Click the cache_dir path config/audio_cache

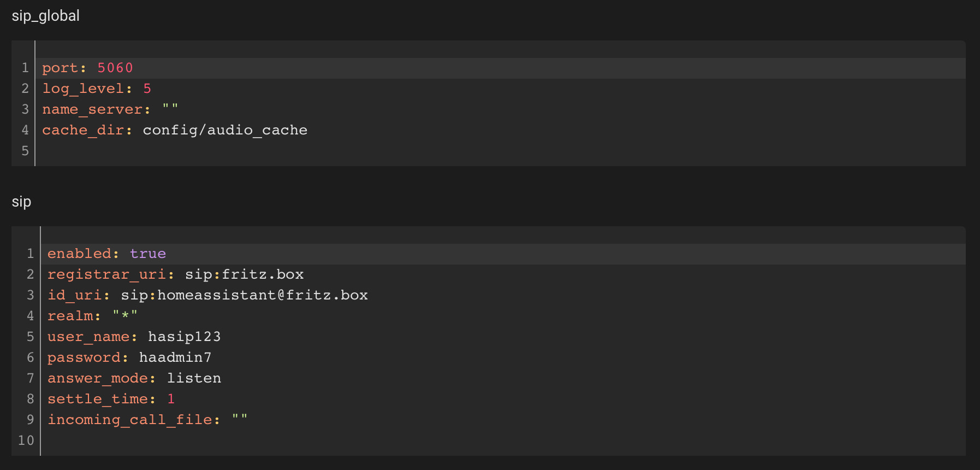[x=225, y=130]
